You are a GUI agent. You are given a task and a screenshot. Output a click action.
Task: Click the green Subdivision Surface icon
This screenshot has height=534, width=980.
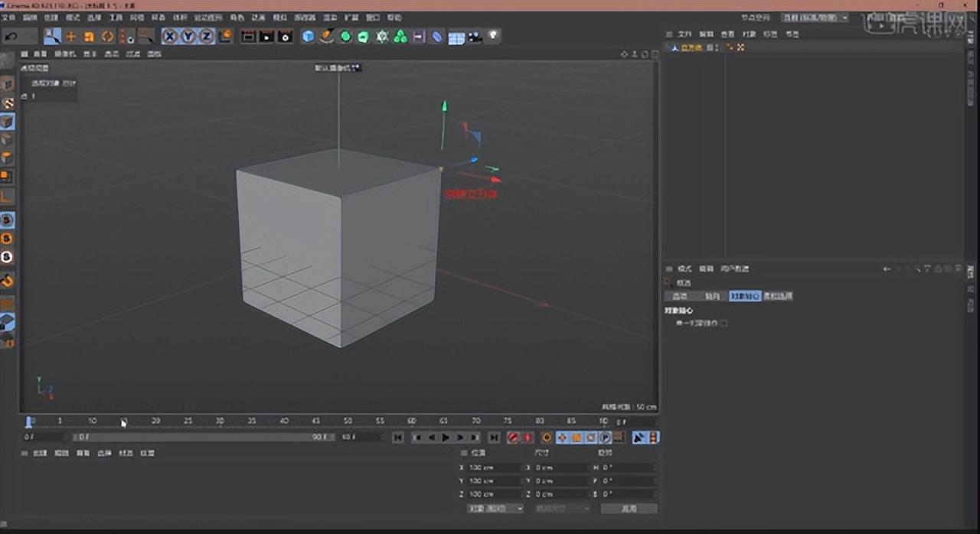(344, 36)
